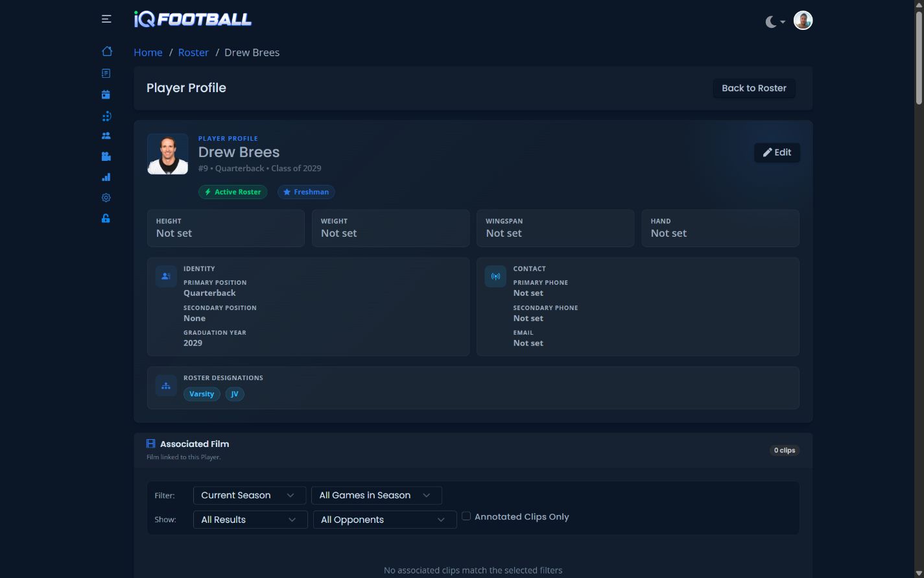Click the unlock padlock sidebar icon
924x578 pixels.
click(106, 219)
